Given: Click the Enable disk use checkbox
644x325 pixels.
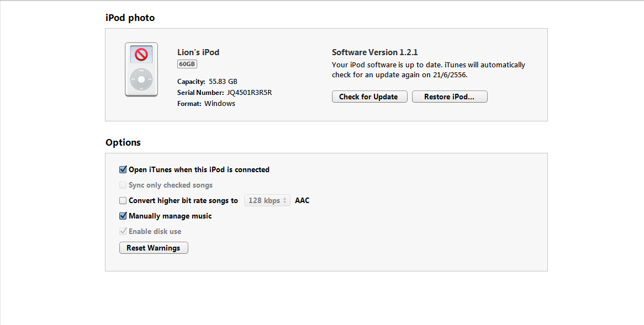Looking at the screenshot, I should [123, 232].
